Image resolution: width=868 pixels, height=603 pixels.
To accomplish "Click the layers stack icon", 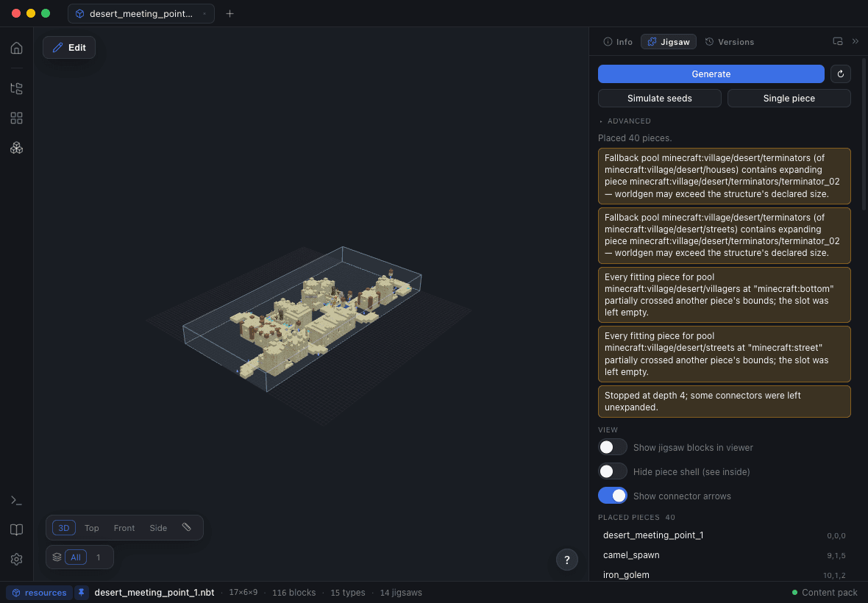I will tap(57, 557).
